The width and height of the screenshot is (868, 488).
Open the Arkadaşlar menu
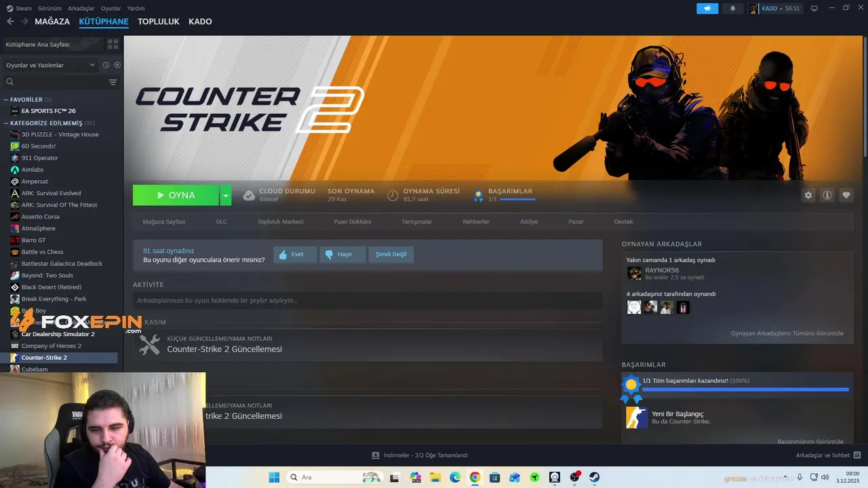(x=81, y=8)
